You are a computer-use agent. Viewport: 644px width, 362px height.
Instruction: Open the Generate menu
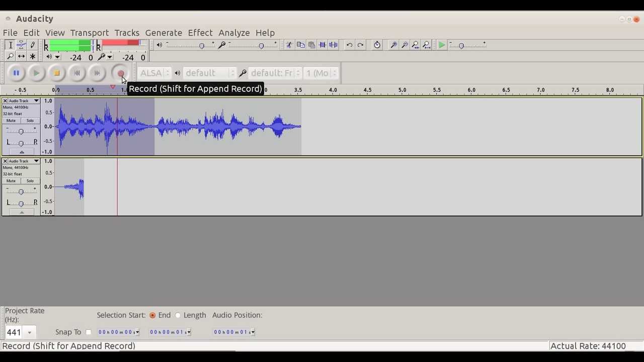[164, 33]
